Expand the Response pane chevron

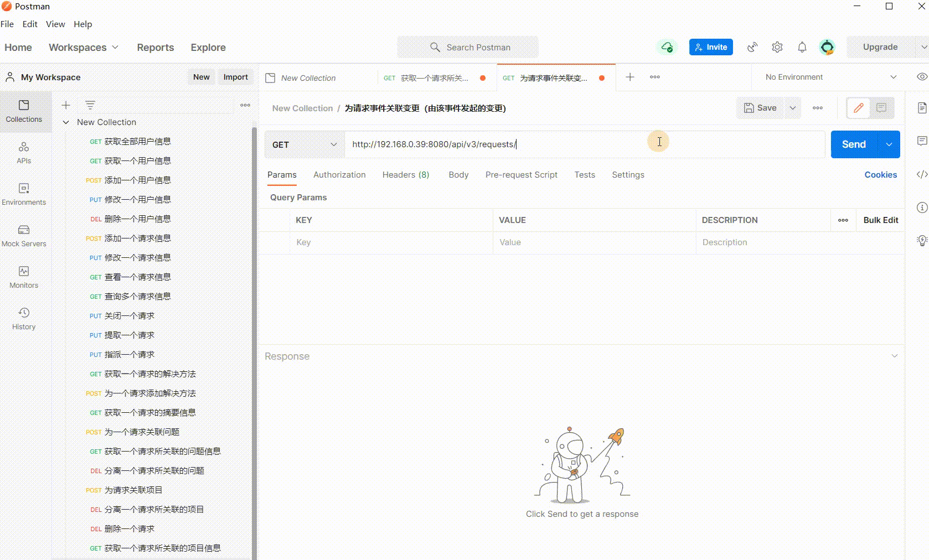point(894,356)
